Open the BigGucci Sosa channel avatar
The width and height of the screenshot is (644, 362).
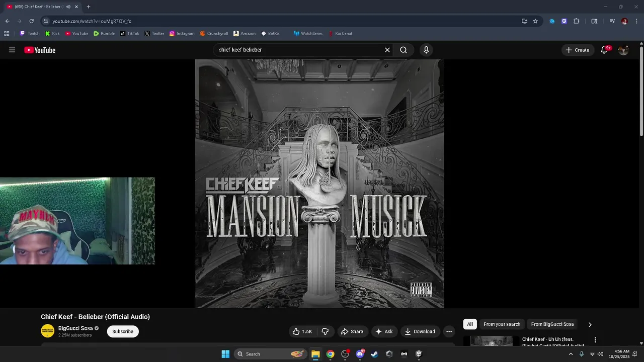click(x=47, y=331)
